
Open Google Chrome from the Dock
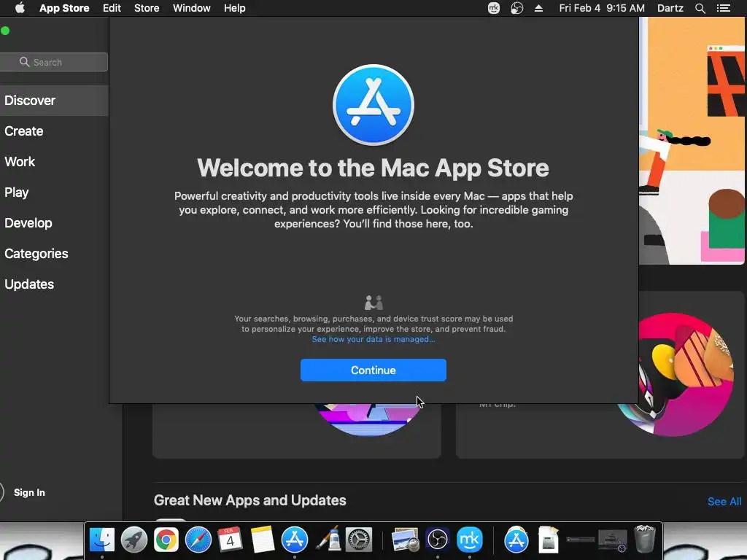click(166, 540)
